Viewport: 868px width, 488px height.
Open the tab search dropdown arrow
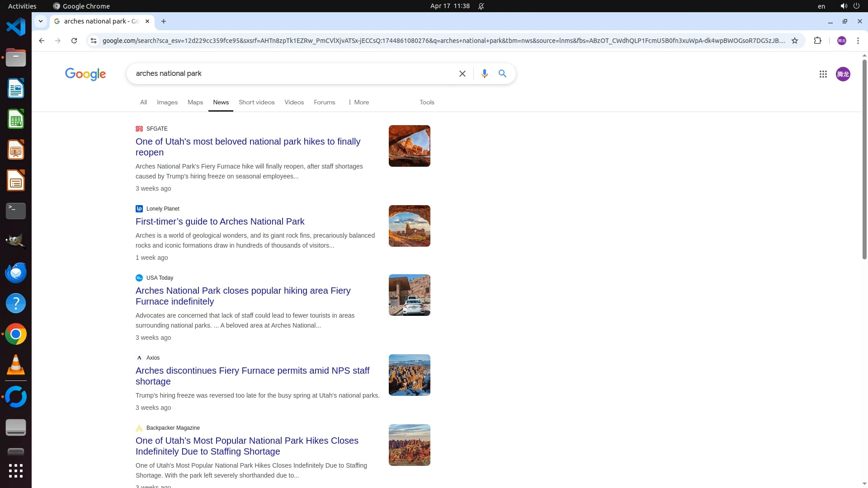click(x=41, y=21)
